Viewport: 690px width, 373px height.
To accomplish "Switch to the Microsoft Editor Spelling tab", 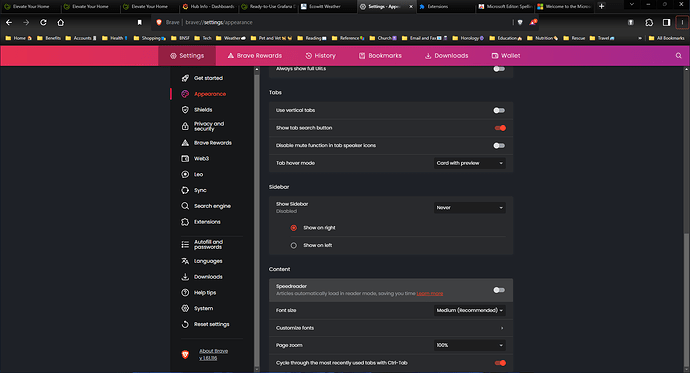I will click(505, 7).
